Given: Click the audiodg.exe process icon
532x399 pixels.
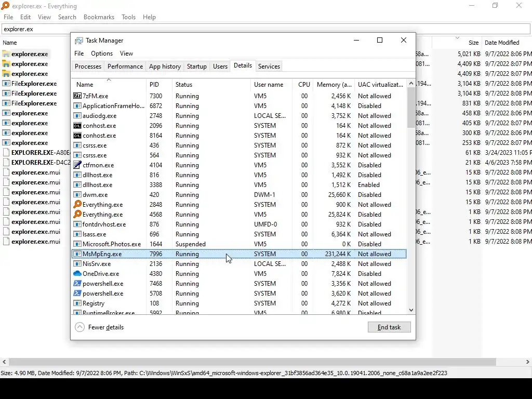Looking at the screenshot, I should coord(77,116).
